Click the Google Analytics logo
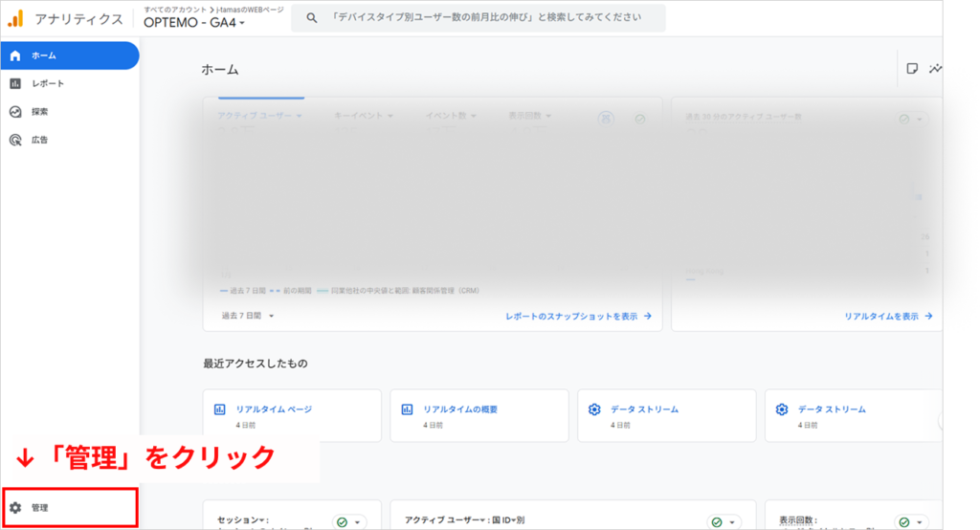Viewport: 980px width, 530px height. pos(15,19)
